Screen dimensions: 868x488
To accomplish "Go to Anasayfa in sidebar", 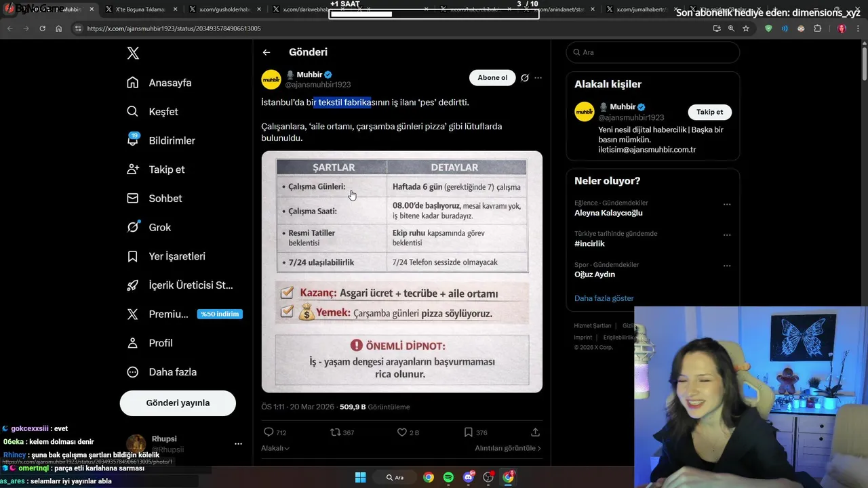I will (159, 83).
